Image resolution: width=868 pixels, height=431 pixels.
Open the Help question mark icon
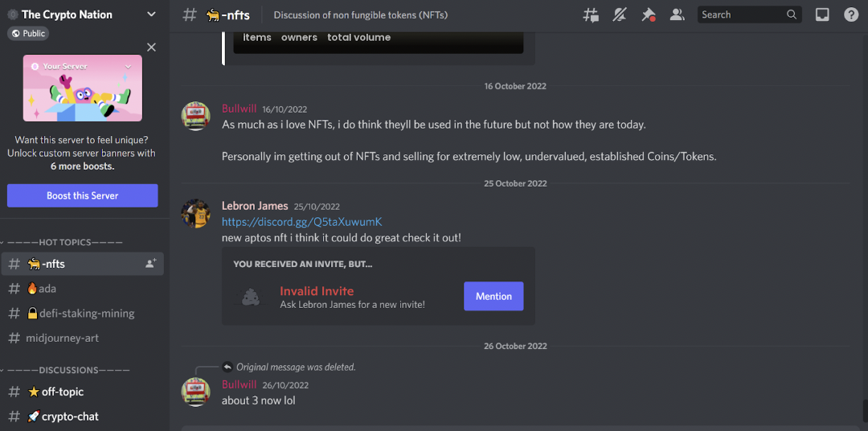point(851,14)
